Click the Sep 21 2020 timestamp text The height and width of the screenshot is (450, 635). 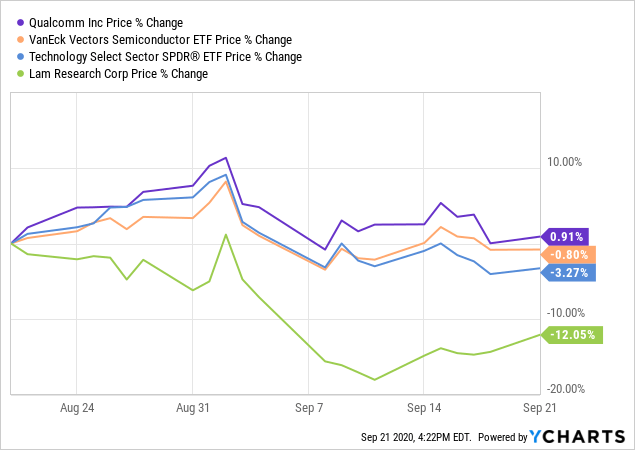click(x=417, y=438)
